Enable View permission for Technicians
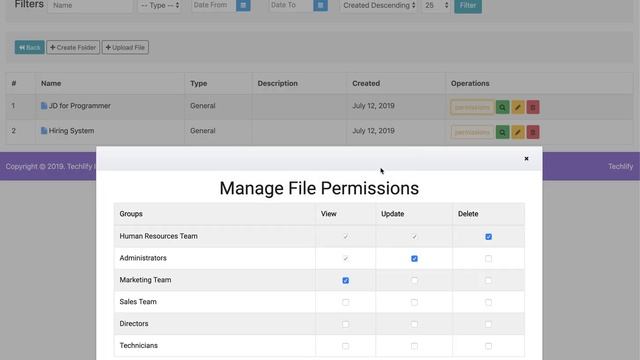 (x=346, y=346)
